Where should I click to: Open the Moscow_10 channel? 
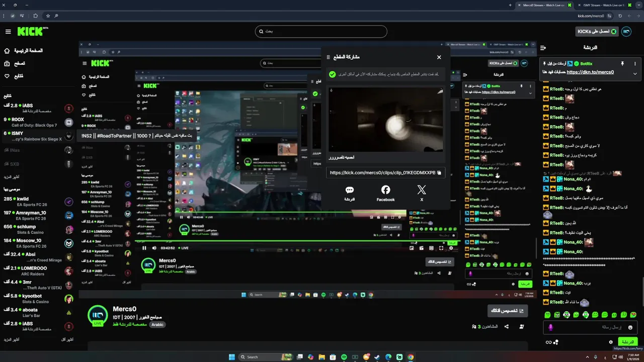38,243
